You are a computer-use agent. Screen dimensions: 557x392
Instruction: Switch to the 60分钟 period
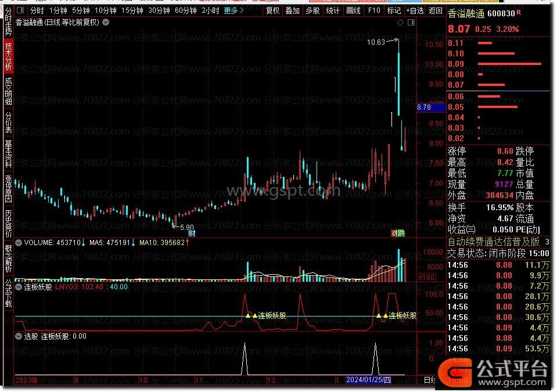coord(185,10)
